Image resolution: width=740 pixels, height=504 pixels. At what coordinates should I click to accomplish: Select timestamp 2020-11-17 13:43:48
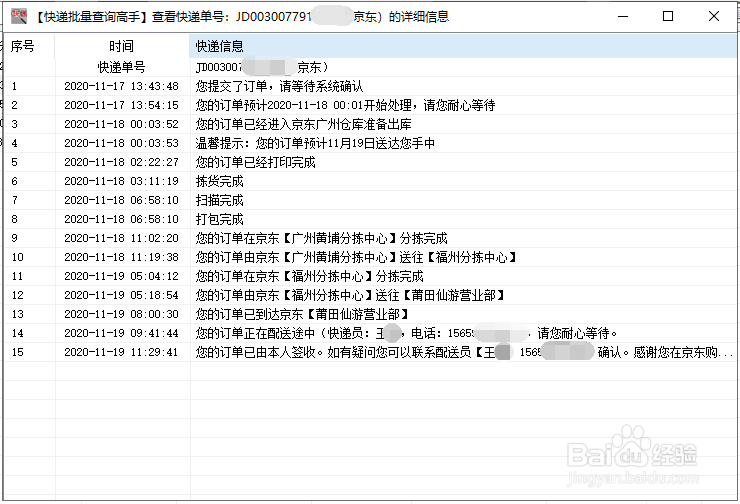121,86
